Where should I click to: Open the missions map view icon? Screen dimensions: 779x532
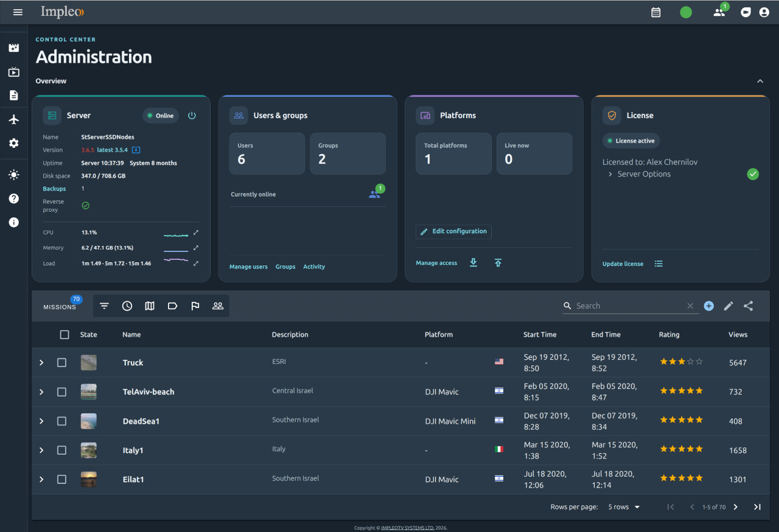coord(150,306)
